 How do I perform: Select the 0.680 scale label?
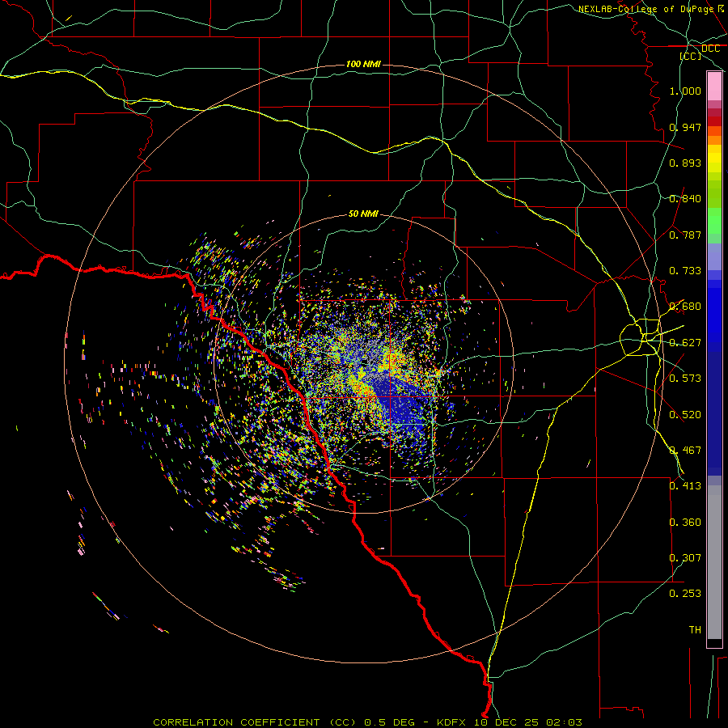point(685,307)
